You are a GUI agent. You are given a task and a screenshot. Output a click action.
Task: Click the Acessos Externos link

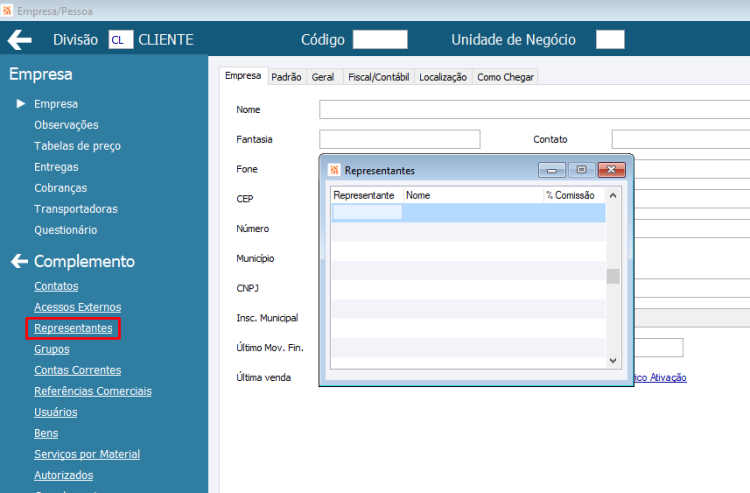(77, 307)
